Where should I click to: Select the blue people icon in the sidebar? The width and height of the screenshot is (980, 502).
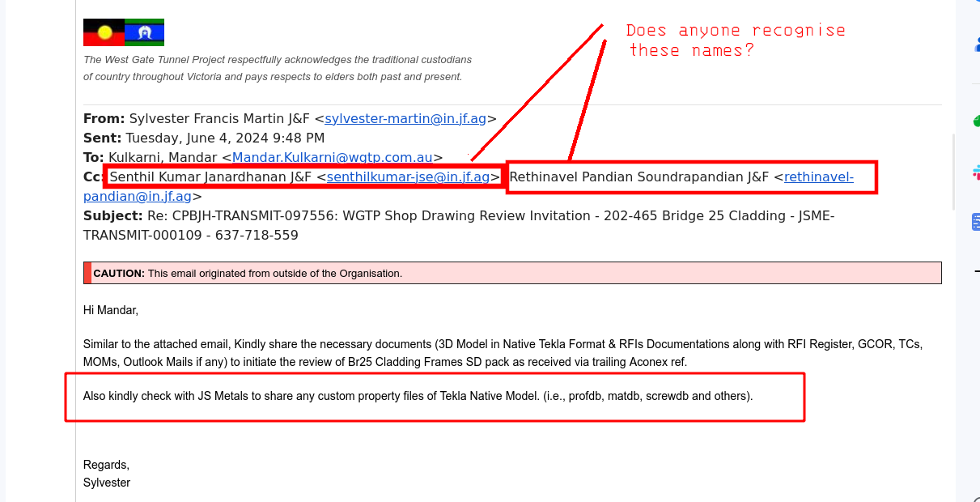(976, 45)
